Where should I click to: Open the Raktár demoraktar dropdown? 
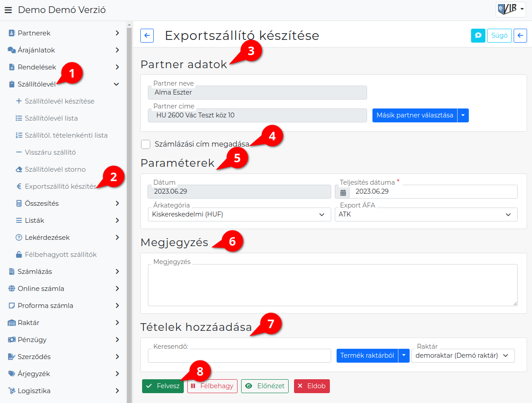click(x=463, y=355)
